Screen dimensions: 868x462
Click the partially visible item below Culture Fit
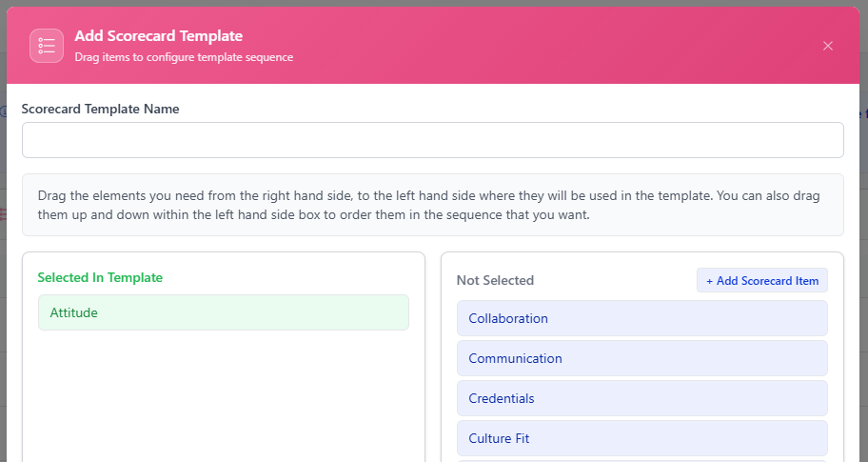642,460
